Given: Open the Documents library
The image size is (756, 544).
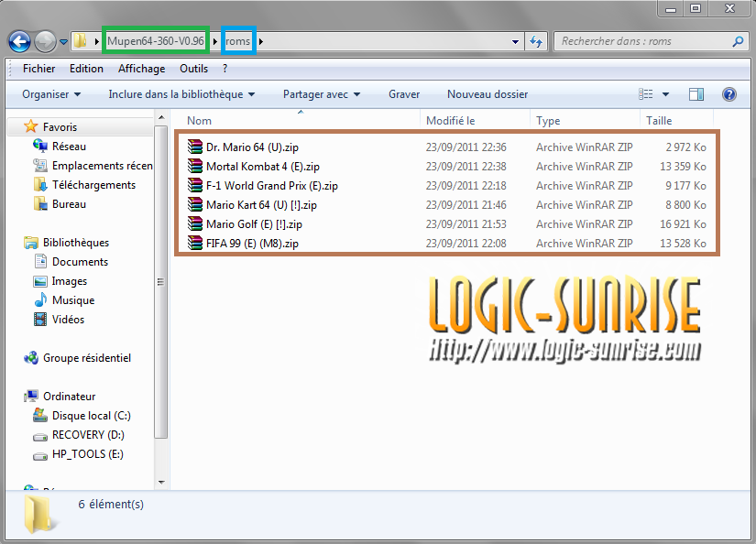Looking at the screenshot, I should [80, 262].
